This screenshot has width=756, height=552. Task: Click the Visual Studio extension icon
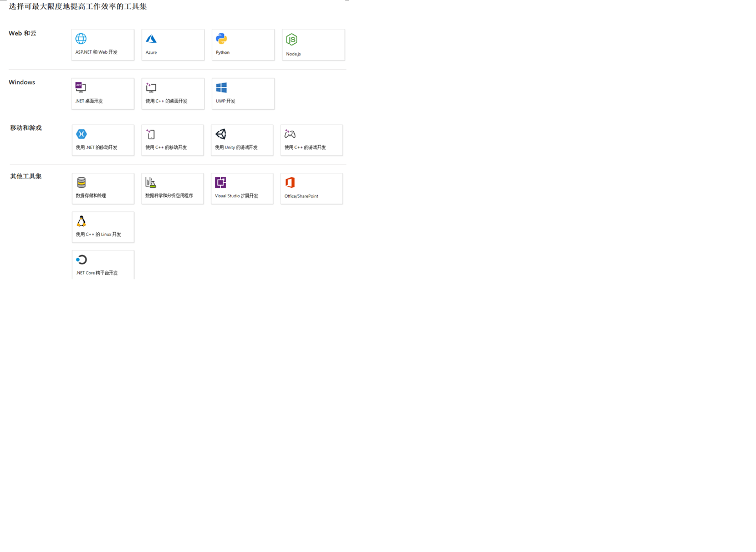pyautogui.click(x=221, y=182)
